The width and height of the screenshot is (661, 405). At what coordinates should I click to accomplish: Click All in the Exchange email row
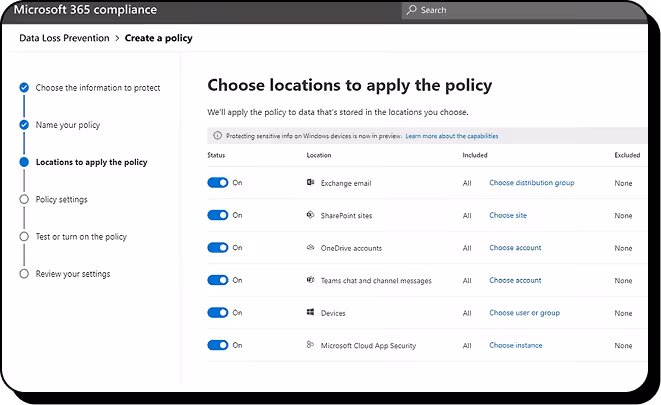[467, 183]
